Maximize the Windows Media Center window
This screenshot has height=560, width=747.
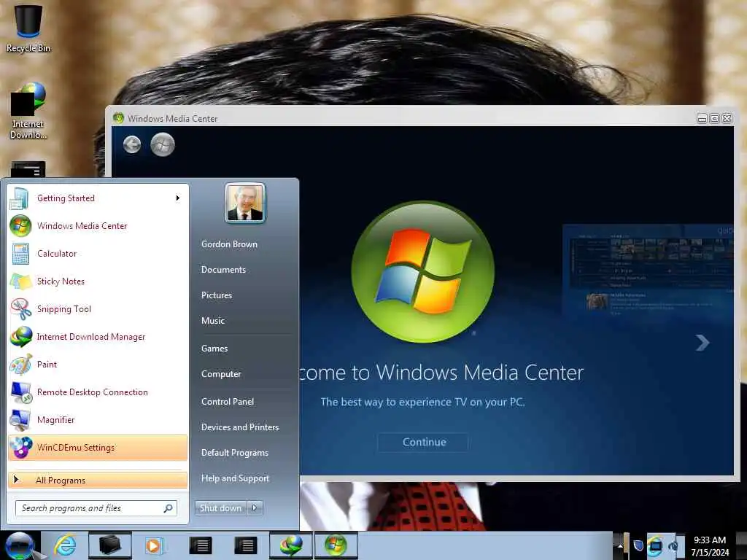714,118
